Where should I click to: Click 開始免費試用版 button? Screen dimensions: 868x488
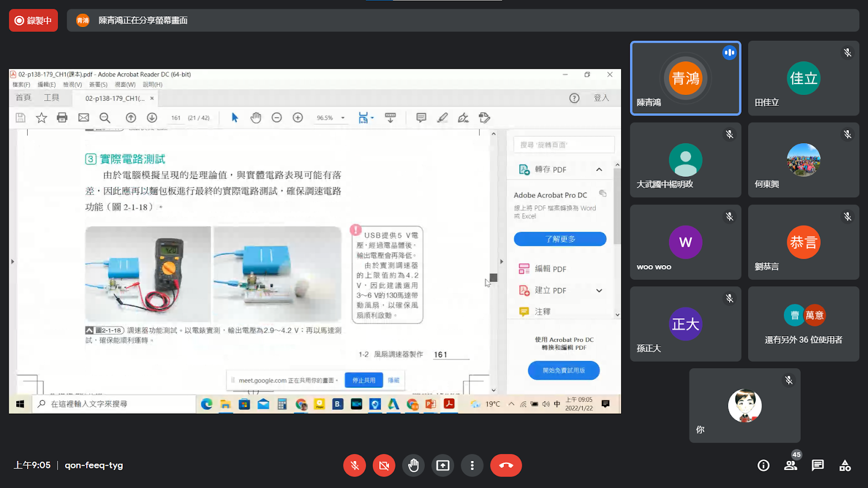(x=564, y=370)
